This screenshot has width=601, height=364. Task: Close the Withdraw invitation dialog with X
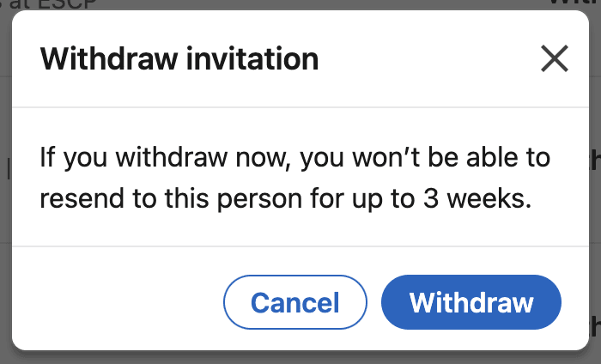pos(555,58)
